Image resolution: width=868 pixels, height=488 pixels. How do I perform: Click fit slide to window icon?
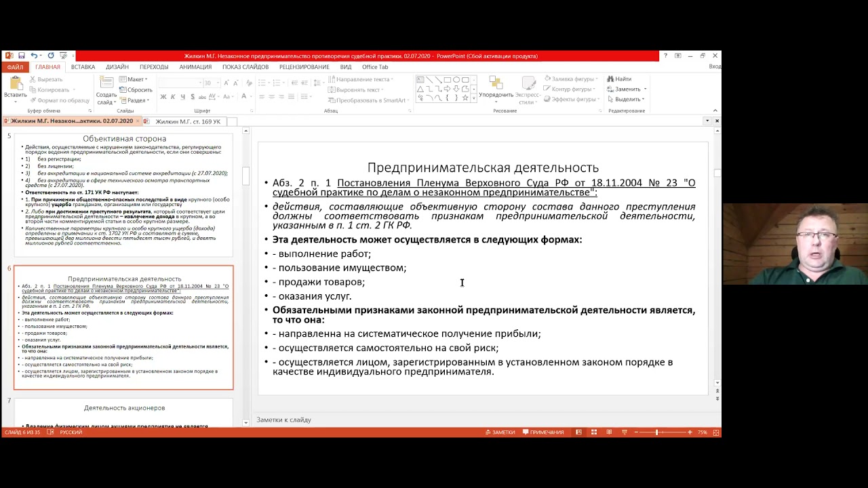coord(716,432)
